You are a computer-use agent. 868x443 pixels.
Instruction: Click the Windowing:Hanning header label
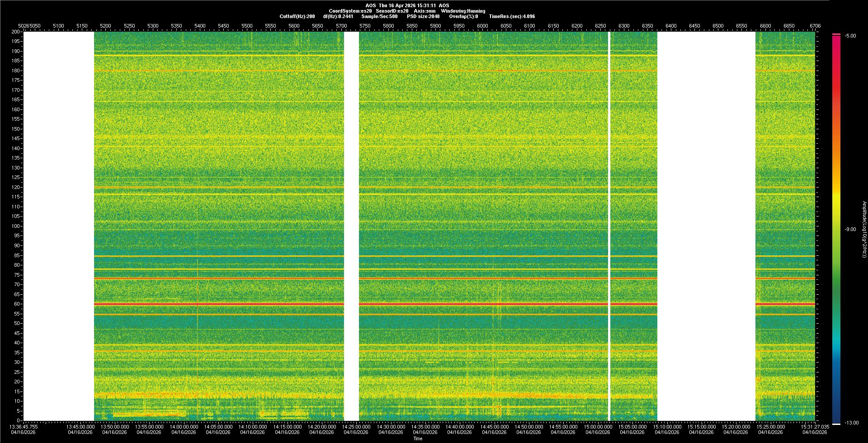tap(463, 11)
